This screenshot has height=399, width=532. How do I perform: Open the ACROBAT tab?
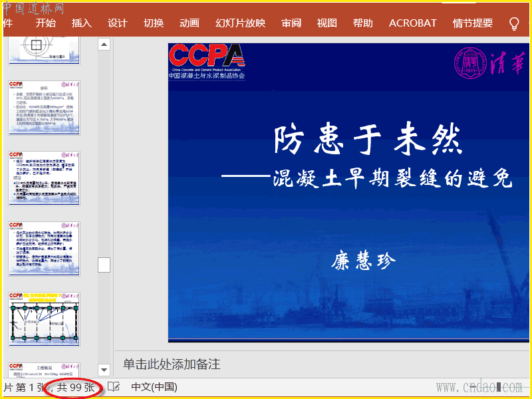[x=412, y=23]
